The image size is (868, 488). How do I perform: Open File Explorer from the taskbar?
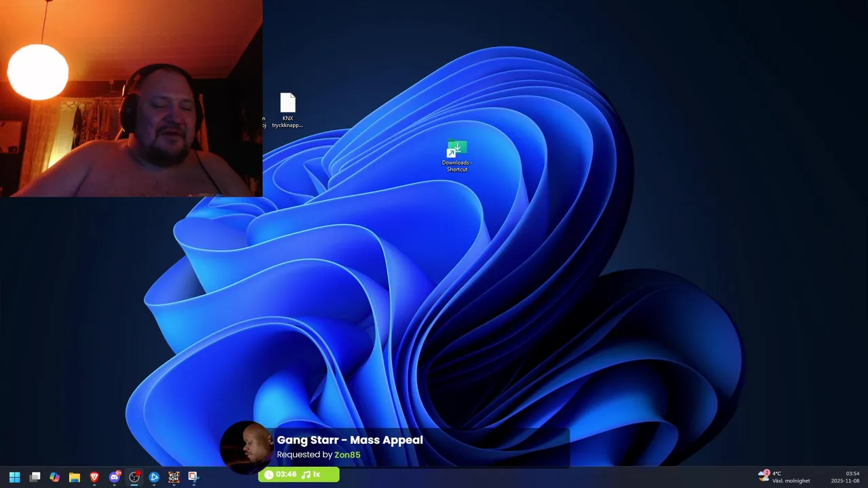click(x=75, y=477)
